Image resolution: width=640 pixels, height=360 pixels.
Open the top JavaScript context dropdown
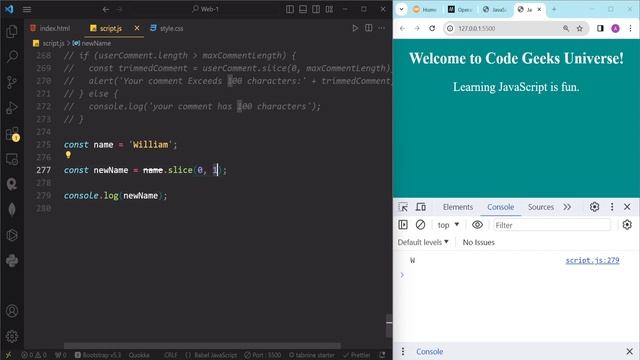tap(448, 225)
